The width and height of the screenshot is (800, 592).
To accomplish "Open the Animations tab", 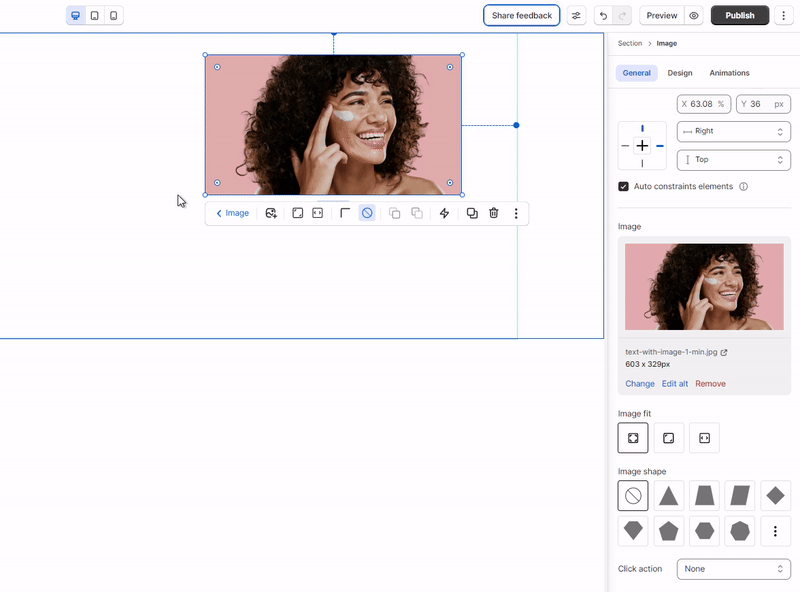I will 729,73.
